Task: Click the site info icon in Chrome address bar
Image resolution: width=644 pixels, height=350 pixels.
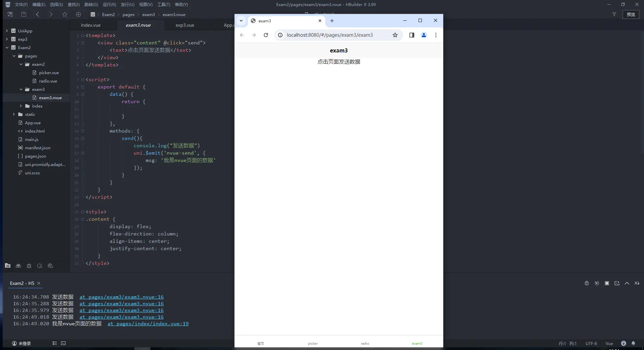Action: [x=281, y=35]
